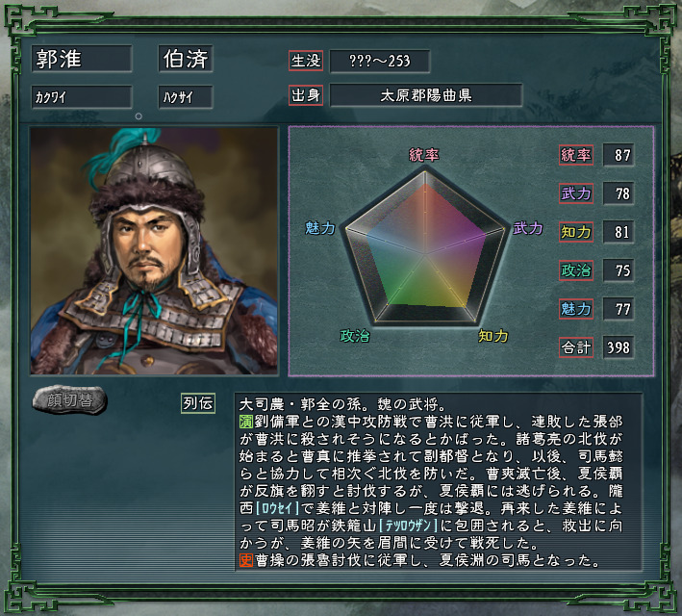682x616 pixels.
Task: Click the 合計 total label box
Action: (576, 347)
